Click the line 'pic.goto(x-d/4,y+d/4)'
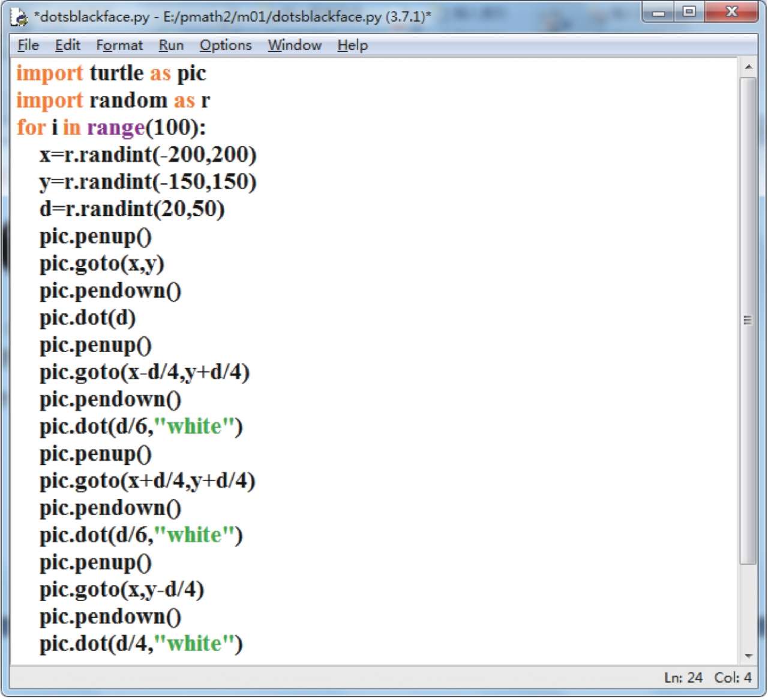 144,372
